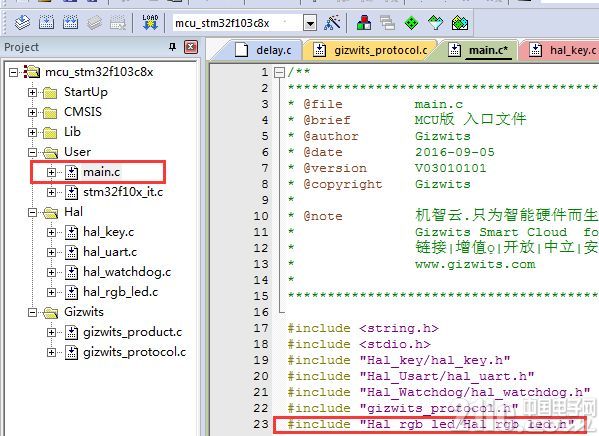
Task: Click the #include <string.h> line
Action: (363, 328)
